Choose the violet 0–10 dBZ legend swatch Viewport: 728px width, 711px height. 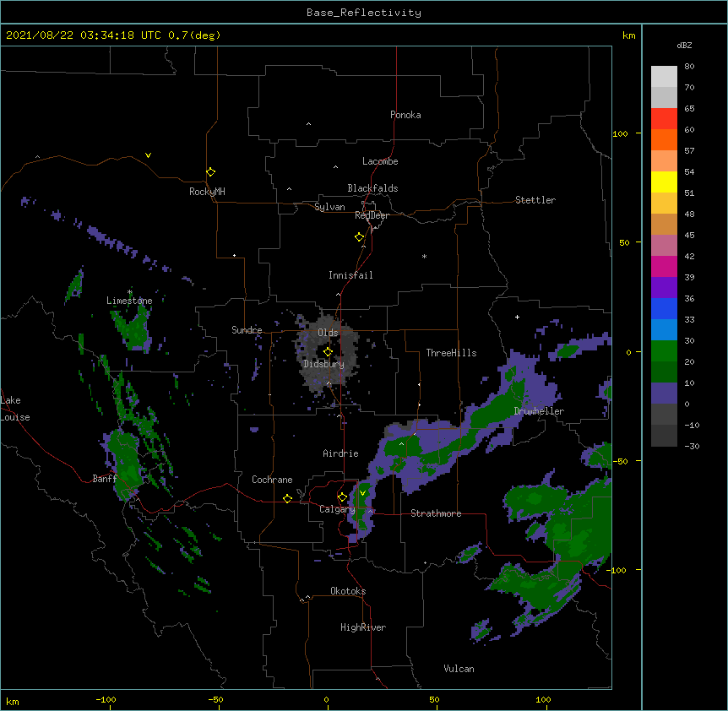664,393
